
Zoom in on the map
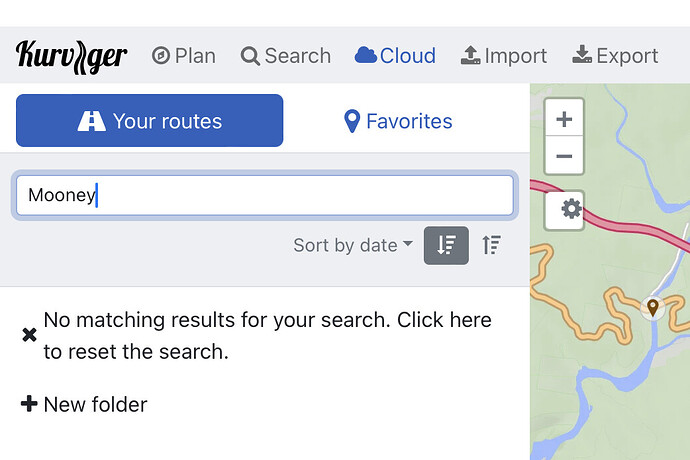[564, 119]
